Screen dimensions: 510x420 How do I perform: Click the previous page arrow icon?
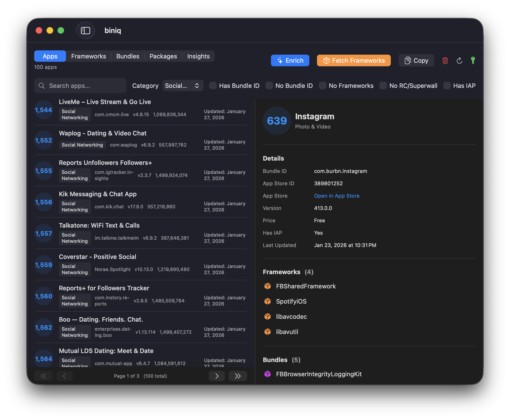64,376
